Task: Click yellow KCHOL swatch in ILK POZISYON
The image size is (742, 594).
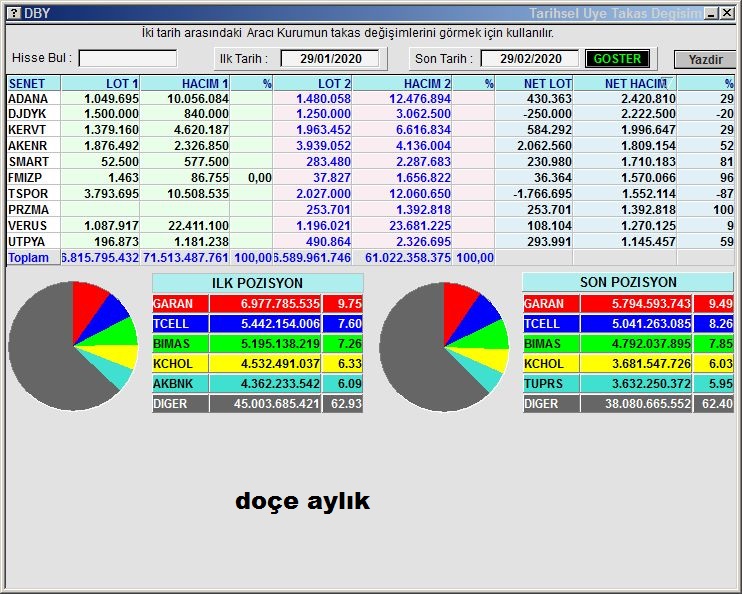Action: point(180,363)
